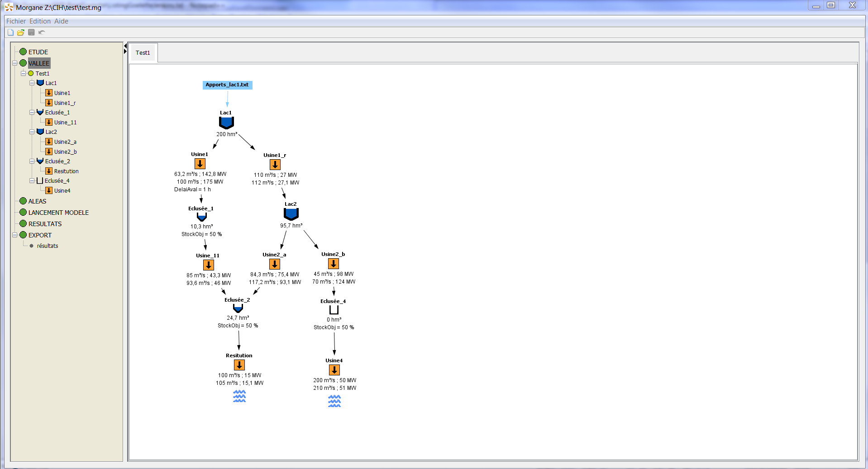The image size is (868, 469).
Task: Select LANCEMENT MODELE label in tree
Action: coord(58,213)
